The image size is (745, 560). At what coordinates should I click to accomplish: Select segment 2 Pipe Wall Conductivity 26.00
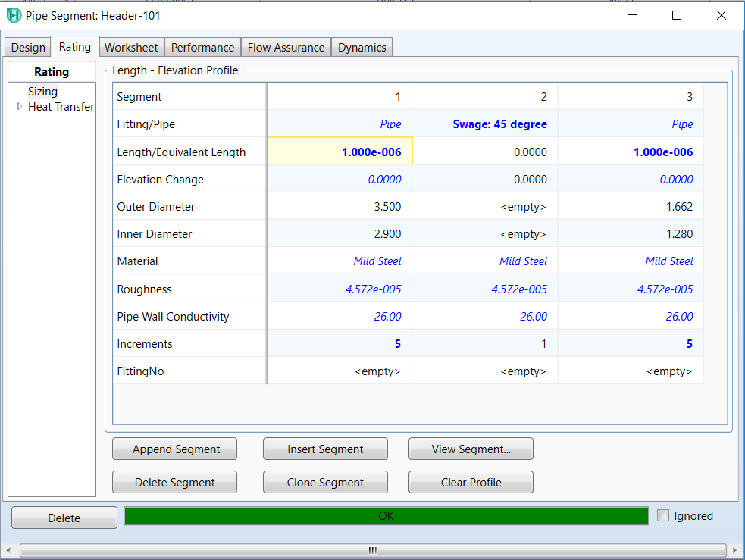[x=484, y=316]
